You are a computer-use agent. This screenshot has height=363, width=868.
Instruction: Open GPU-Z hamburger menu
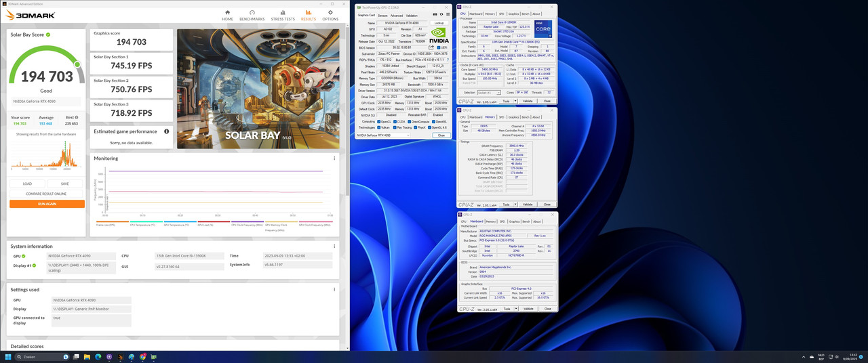pyautogui.click(x=448, y=14)
